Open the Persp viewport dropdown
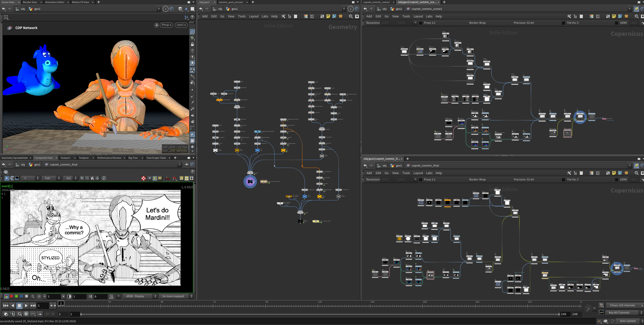Viewport: 644px width, 325px height. pyautogui.click(x=166, y=25)
